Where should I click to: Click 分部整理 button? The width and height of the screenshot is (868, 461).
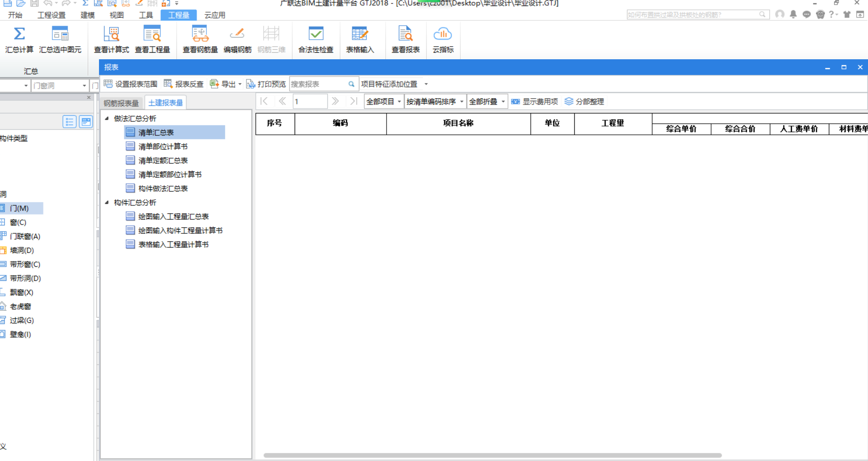pos(584,101)
